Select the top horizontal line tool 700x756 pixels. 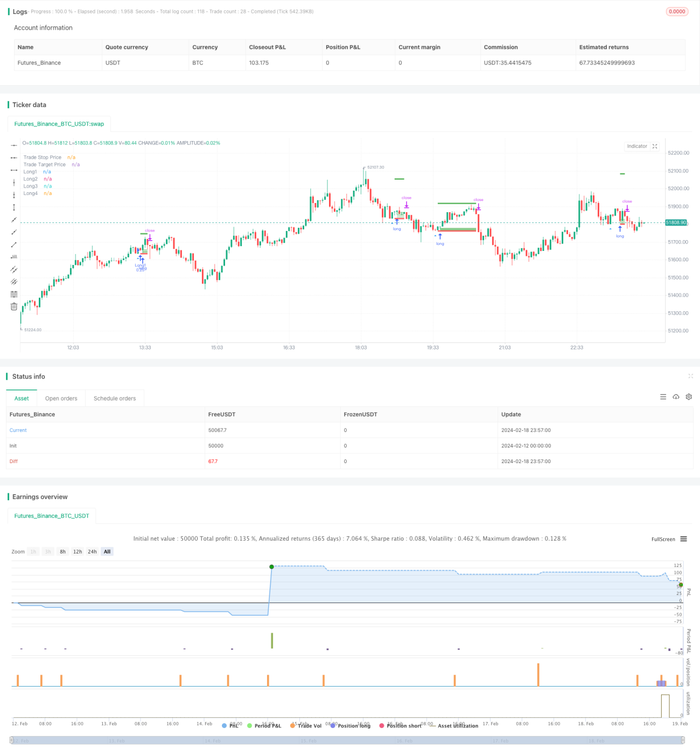click(x=14, y=145)
